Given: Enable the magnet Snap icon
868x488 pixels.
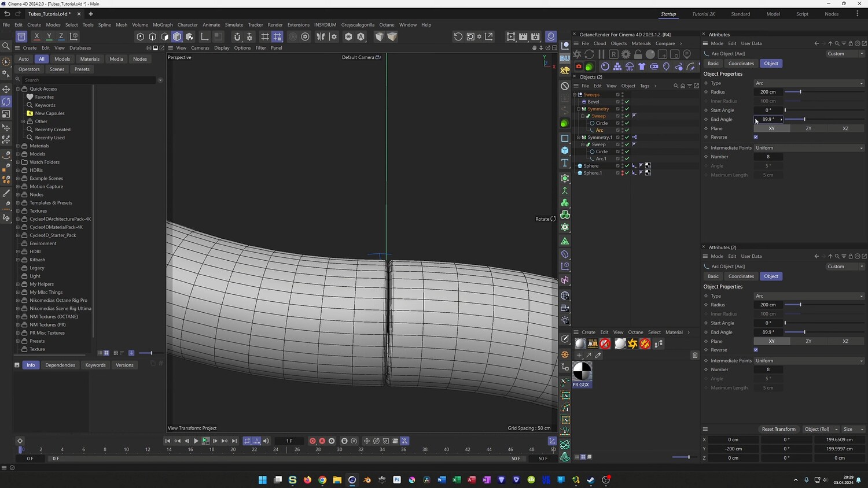Looking at the screenshot, I should click(x=237, y=36).
